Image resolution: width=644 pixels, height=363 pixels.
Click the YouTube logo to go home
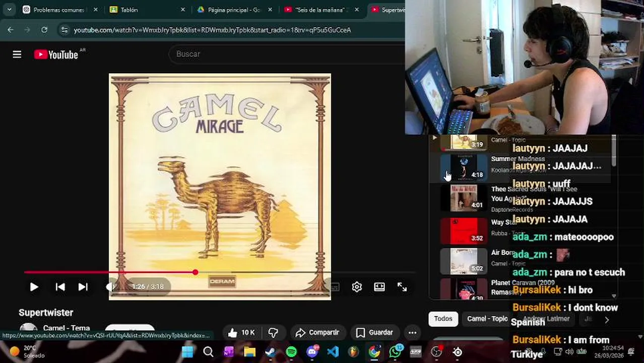point(56,54)
